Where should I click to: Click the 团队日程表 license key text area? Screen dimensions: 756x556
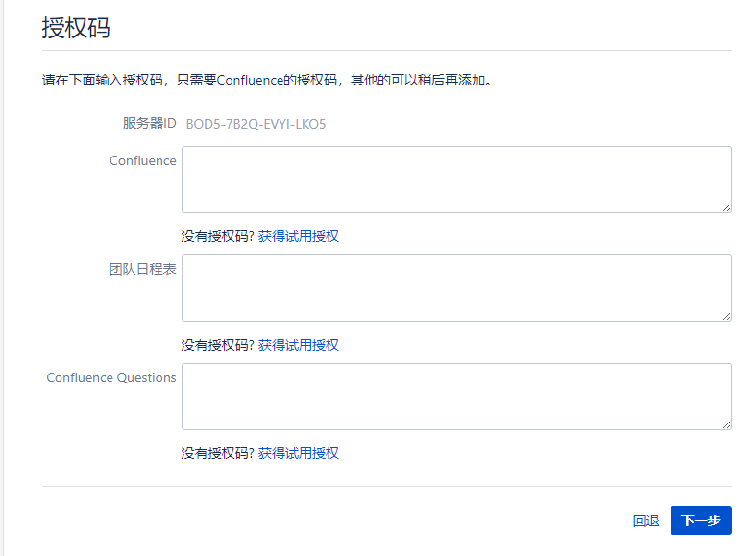tap(456, 288)
